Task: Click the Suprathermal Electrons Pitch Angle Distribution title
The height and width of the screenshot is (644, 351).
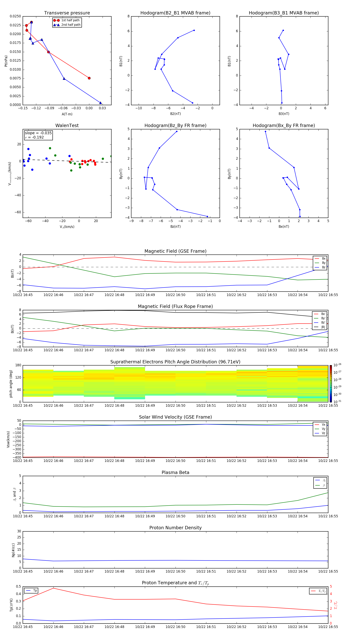Action: [x=175, y=362]
